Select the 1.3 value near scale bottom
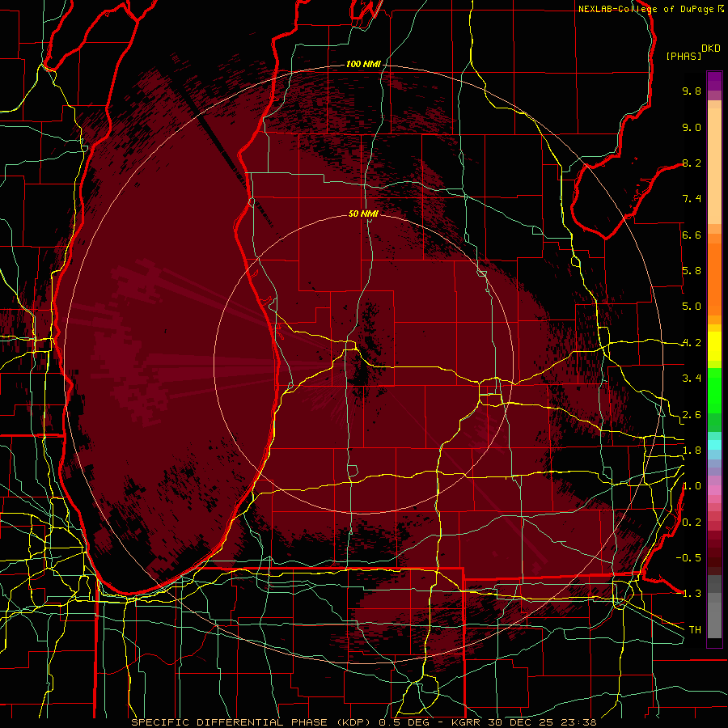Image resolution: width=728 pixels, height=728 pixels. pyautogui.click(x=692, y=594)
